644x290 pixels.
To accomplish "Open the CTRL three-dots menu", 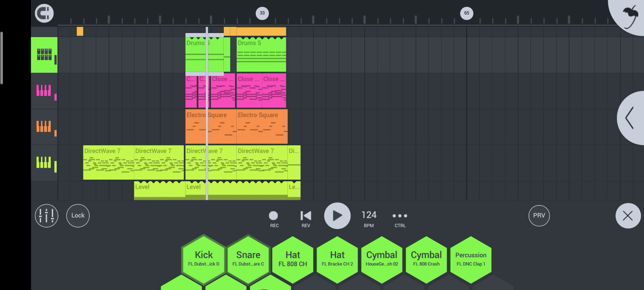I will [x=400, y=219].
